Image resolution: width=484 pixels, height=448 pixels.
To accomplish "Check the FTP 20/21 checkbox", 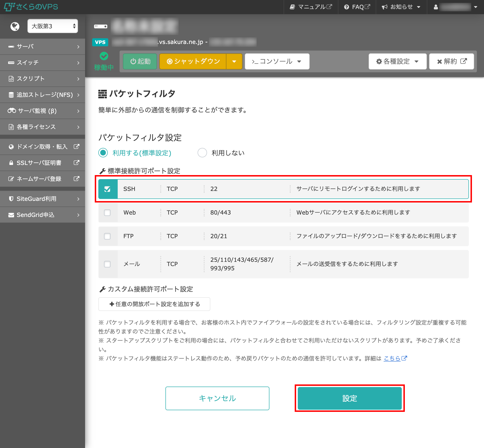I will coord(108,236).
